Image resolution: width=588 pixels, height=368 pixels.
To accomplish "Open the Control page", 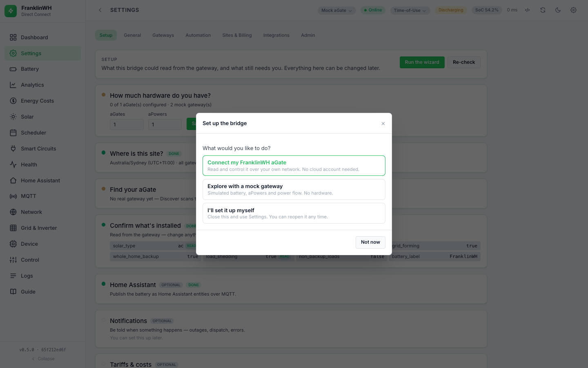I will 42,260.
